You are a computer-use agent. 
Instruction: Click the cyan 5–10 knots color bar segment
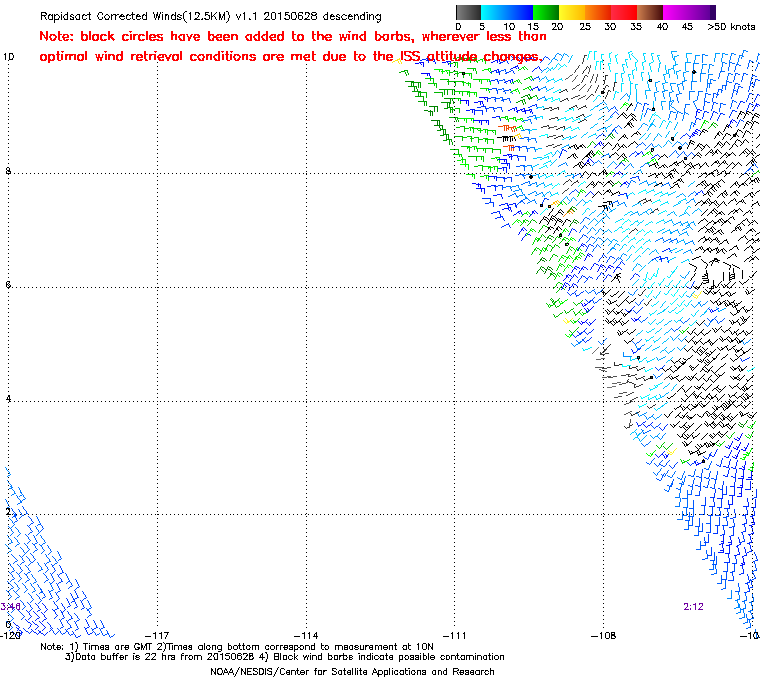(x=494, y=12)
